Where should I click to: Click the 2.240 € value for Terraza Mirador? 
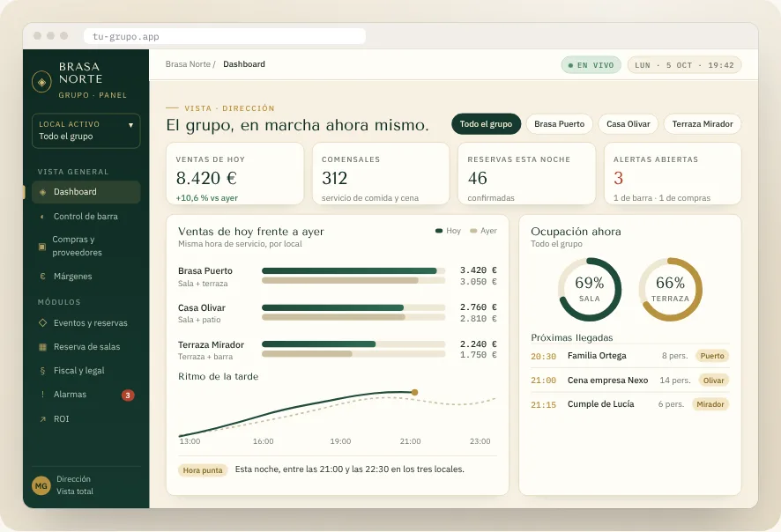[478, 344]
